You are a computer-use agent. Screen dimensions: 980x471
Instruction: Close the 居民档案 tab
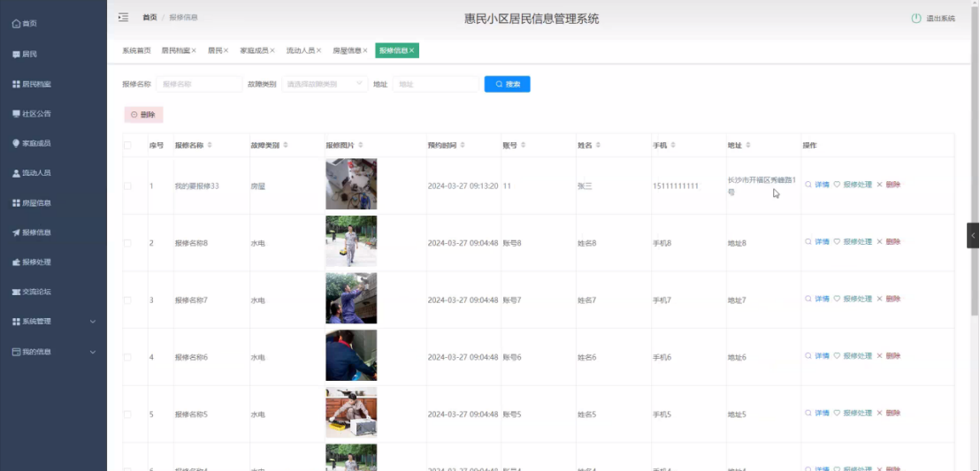[194, 50]
